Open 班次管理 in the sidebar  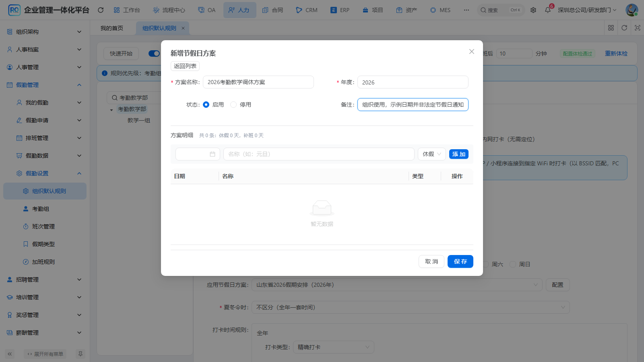coord(45,226)
